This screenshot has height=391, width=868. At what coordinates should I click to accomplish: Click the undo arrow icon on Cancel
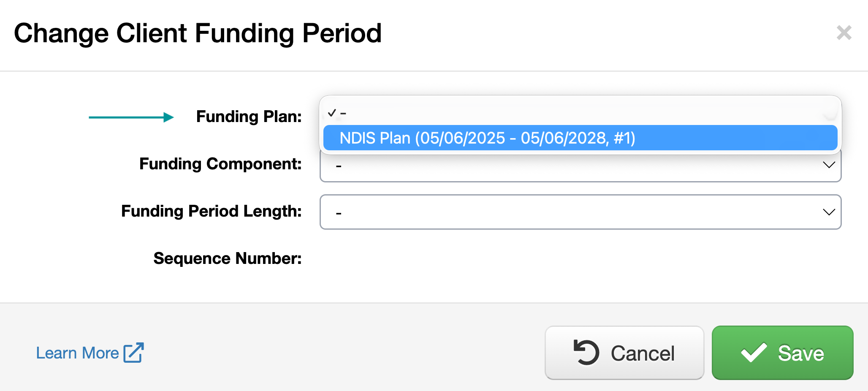coord(586,352)
